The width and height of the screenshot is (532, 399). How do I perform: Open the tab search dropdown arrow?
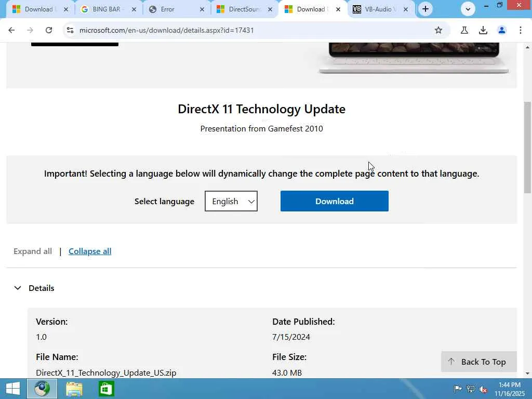point(468,9)
